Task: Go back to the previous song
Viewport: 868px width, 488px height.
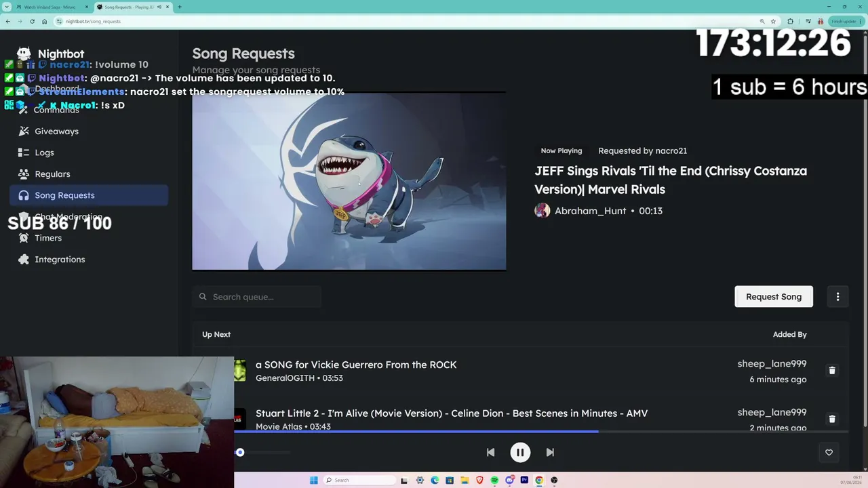Action: pyautogui.click(x=490, y=452)
